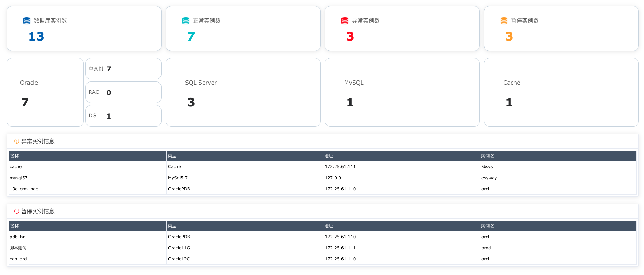Click 实例名 column header in paused instances table
The height and width of the screenshot is (275, 644).
[x=558, y=226]
